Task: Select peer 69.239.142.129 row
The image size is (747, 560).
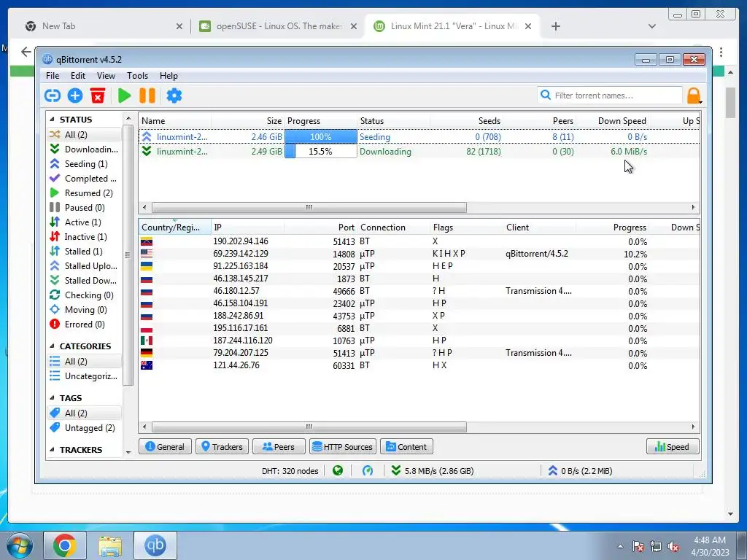Action: click(419, 254)
